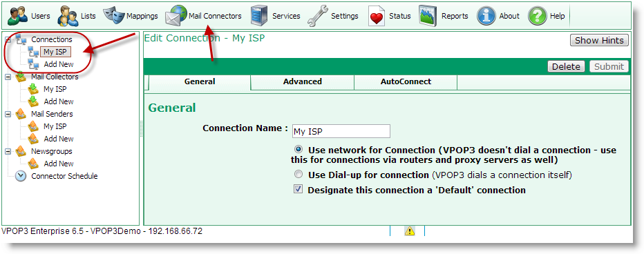
Task: Open the Status heart icon
Action: click(376, 17)
